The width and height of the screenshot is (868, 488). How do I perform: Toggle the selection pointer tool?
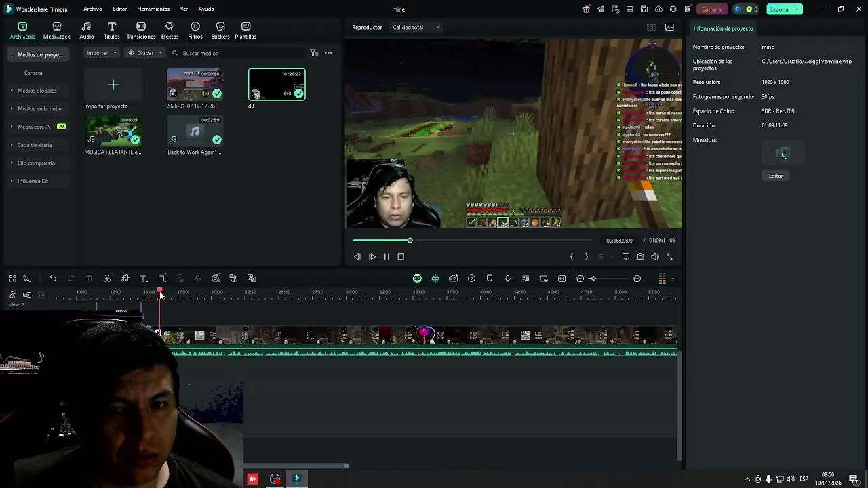pyautogui.click(x=27, y=279)
